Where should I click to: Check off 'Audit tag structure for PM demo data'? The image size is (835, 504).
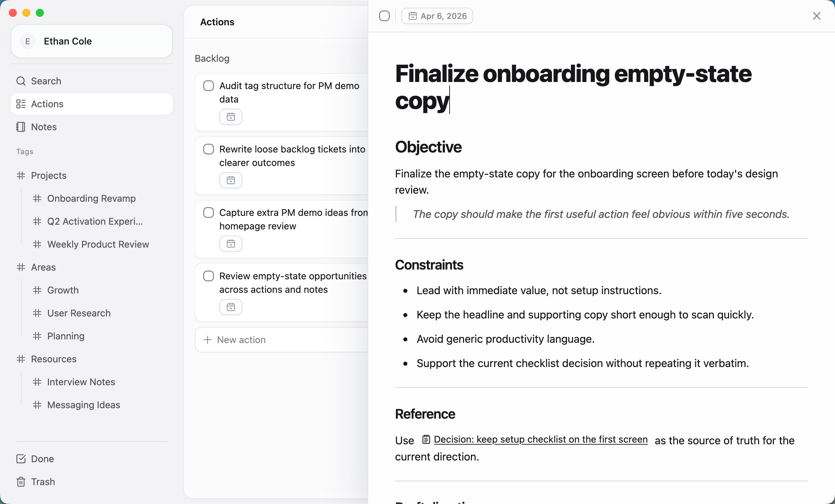point(208,86)
